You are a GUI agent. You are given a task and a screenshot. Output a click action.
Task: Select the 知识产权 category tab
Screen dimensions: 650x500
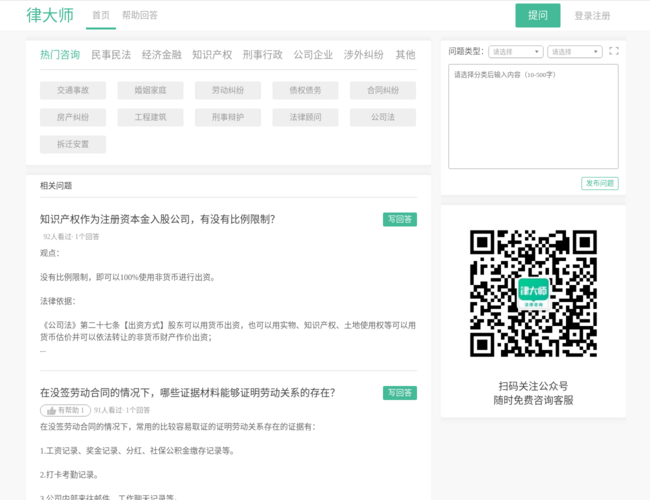tap(212, 55)
